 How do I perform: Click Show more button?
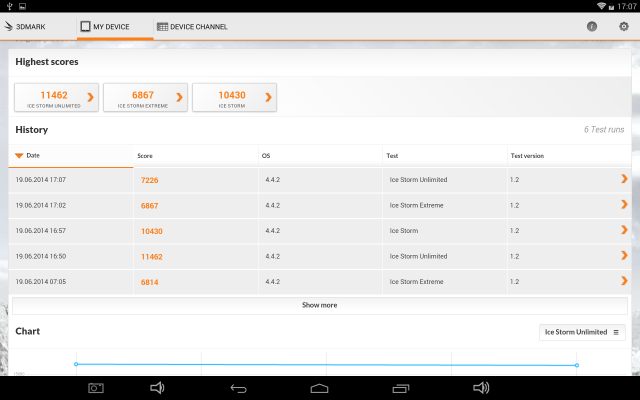[x=320, y=305]
